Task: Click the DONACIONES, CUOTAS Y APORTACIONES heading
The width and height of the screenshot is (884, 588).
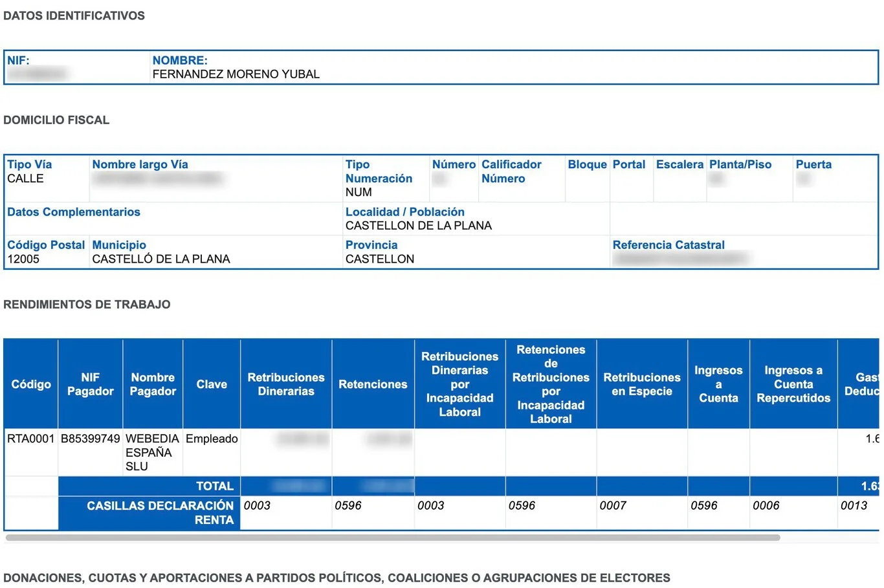Action: [x=337, y=578]
